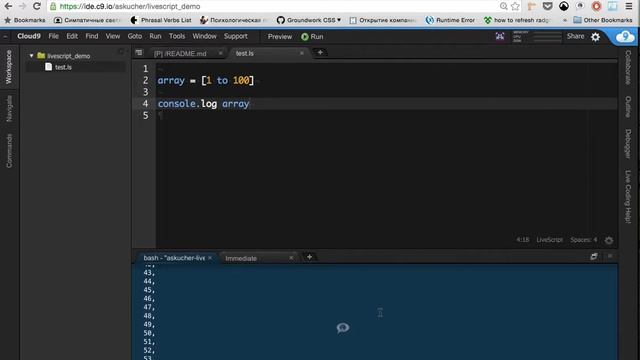Toggle the Debugger side panel

click(x=628, y=144)
